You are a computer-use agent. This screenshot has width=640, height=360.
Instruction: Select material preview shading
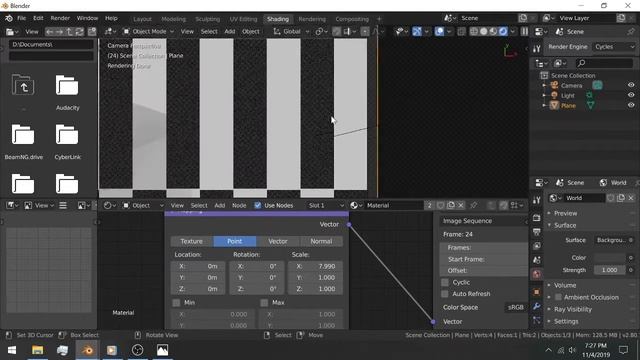click(493, 31)
